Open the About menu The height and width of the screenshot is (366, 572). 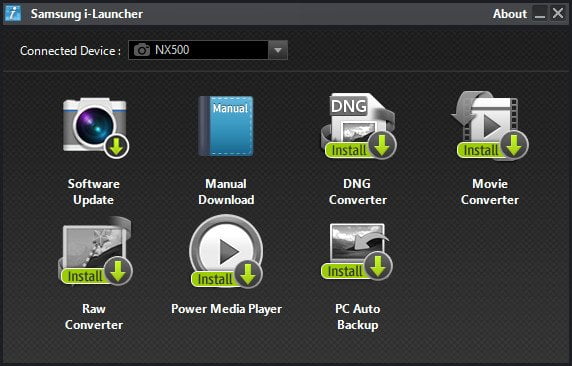(x=510, y=14)
